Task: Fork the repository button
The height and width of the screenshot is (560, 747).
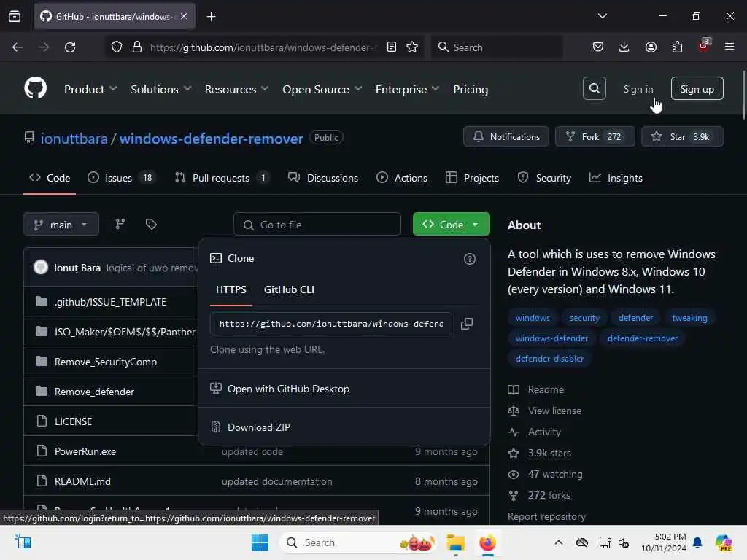Action: (595, 136)
